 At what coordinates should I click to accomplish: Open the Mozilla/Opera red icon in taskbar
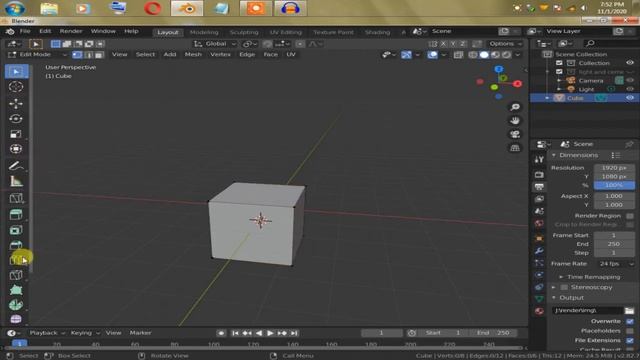point(152,8)
